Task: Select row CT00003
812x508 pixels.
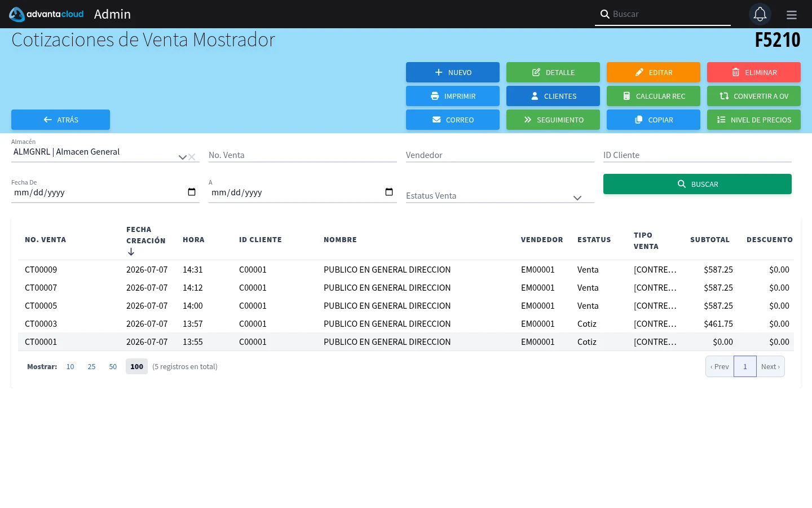Action: pyautogui.click(x=406, y=324)
